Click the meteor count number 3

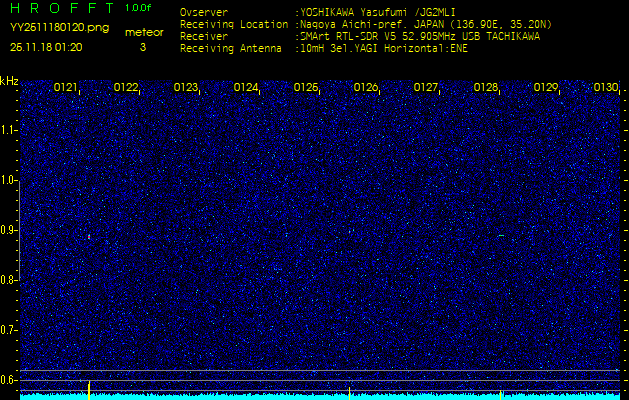coord(142,47)
